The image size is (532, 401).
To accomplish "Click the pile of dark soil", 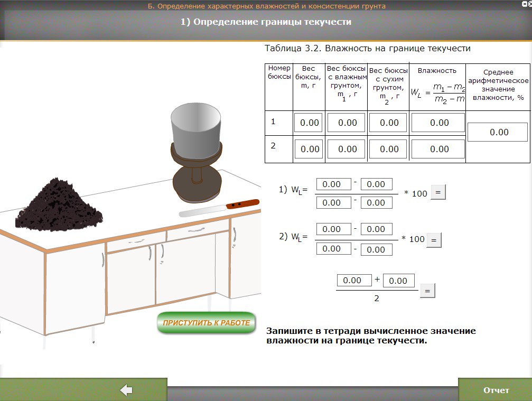I will pyautogui.click(x=58, y=202).
